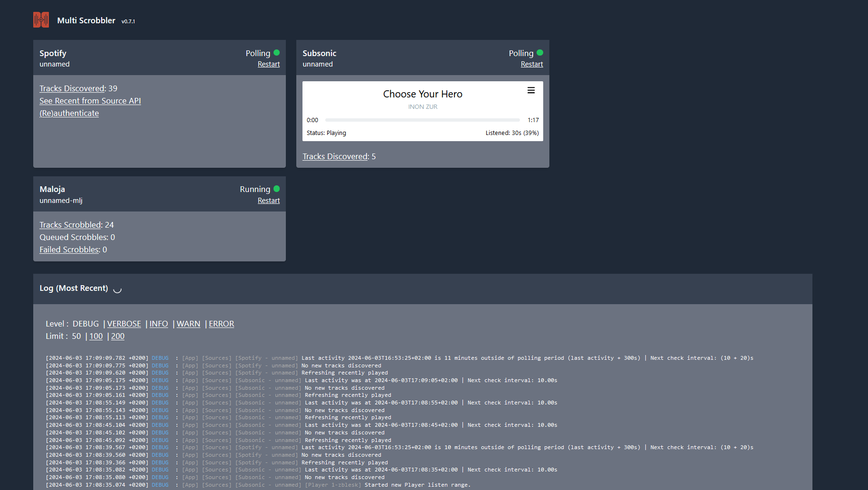
Task: Click the Choose Your Hero track title
Action: (x=423, y=94)
